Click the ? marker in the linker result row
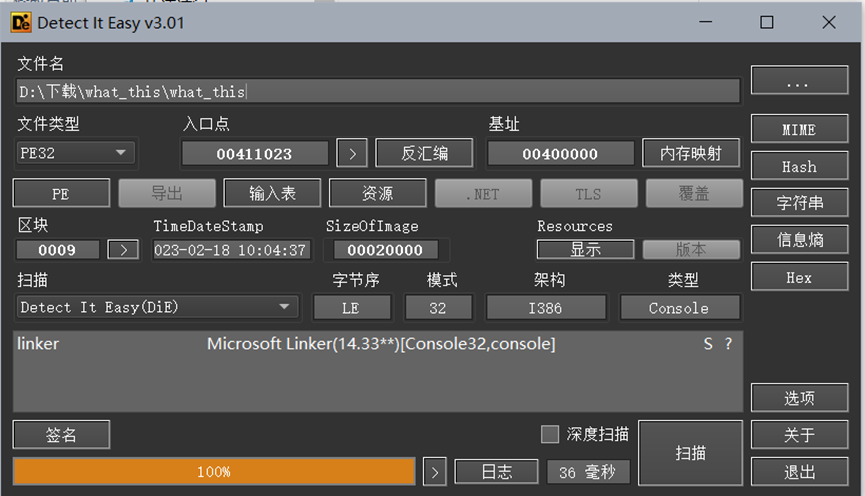 click(728, 344)
